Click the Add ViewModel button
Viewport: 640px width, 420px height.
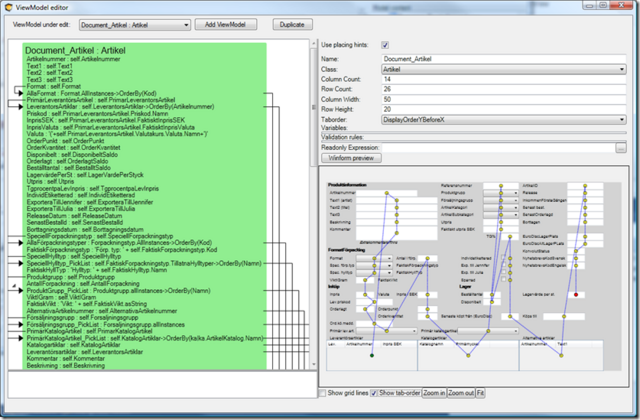point(226,24)
